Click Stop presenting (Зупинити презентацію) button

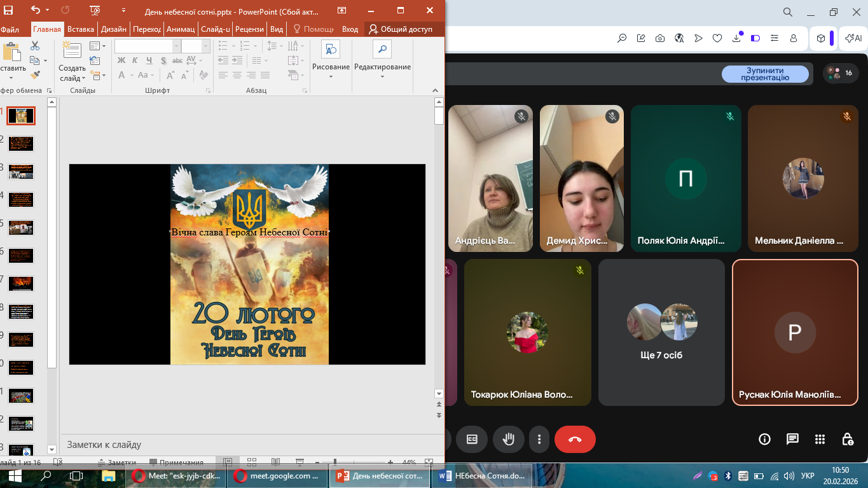tap(765, 74)
